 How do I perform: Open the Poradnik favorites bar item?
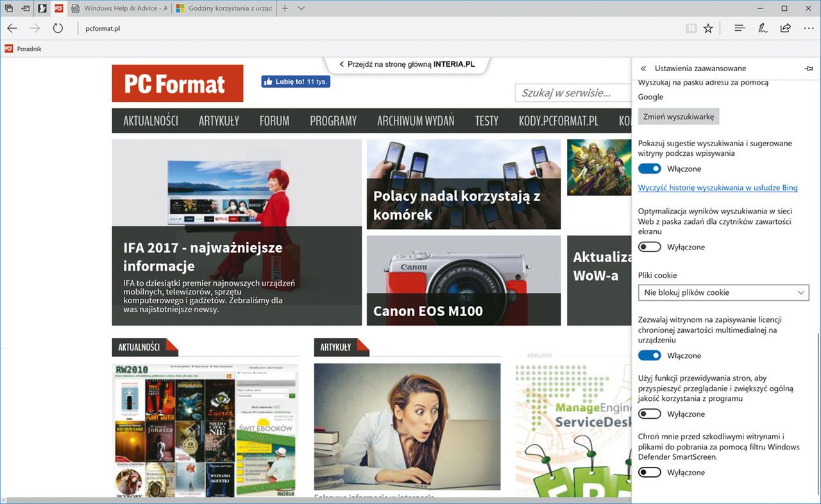coord(23,49)
